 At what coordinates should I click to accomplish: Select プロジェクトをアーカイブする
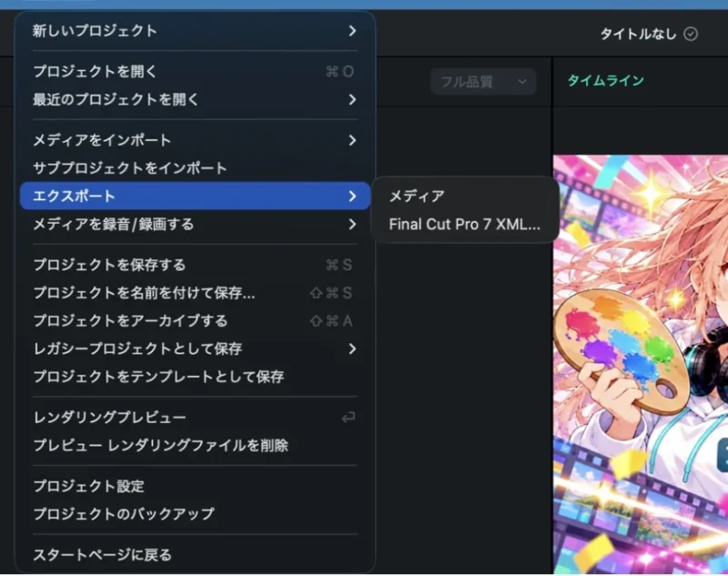pyautogui.click(x=195, y=320)
